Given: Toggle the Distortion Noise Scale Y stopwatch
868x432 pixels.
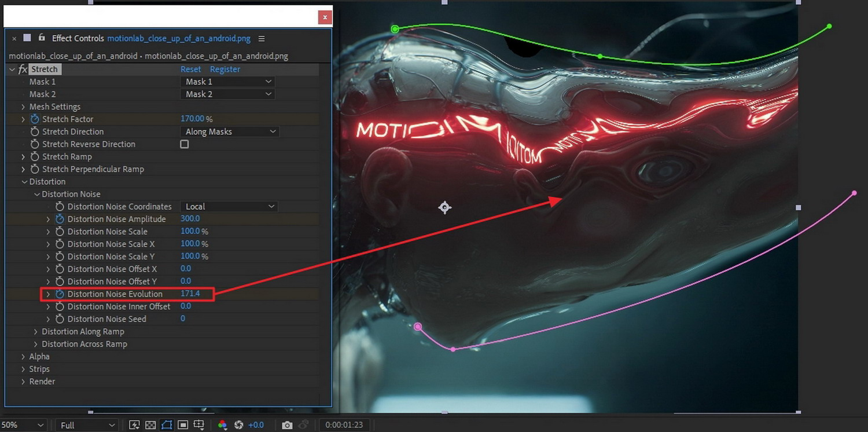Looking at the screenshot, I should pyautogui.click(x=60, y=257).
